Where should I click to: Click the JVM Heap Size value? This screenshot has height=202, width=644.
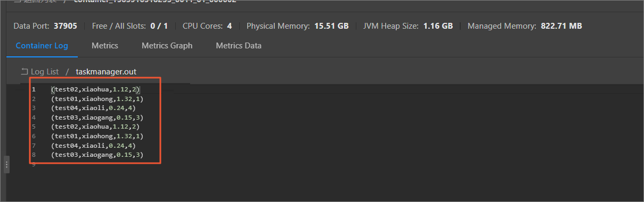438,26
